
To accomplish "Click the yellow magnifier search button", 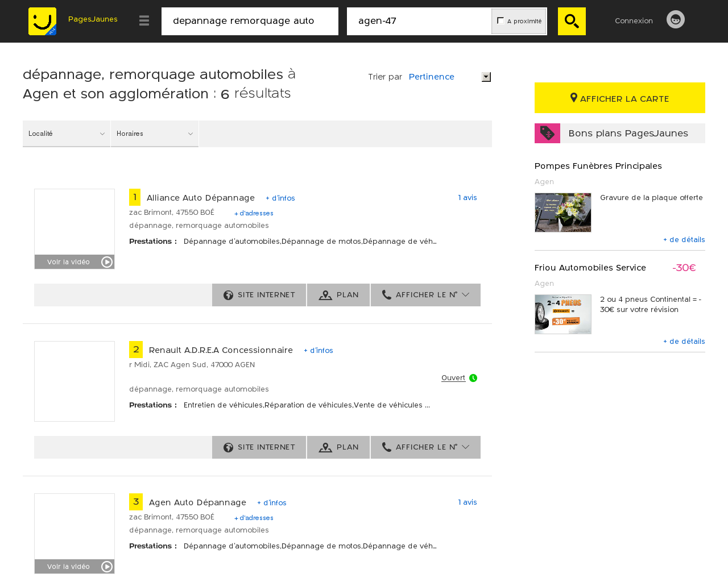I will pos(572,21).
